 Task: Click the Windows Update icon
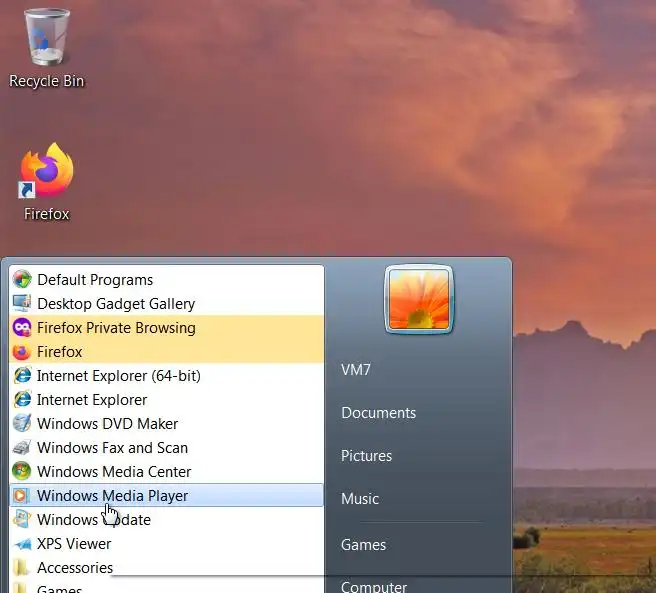tap(21, 519)
